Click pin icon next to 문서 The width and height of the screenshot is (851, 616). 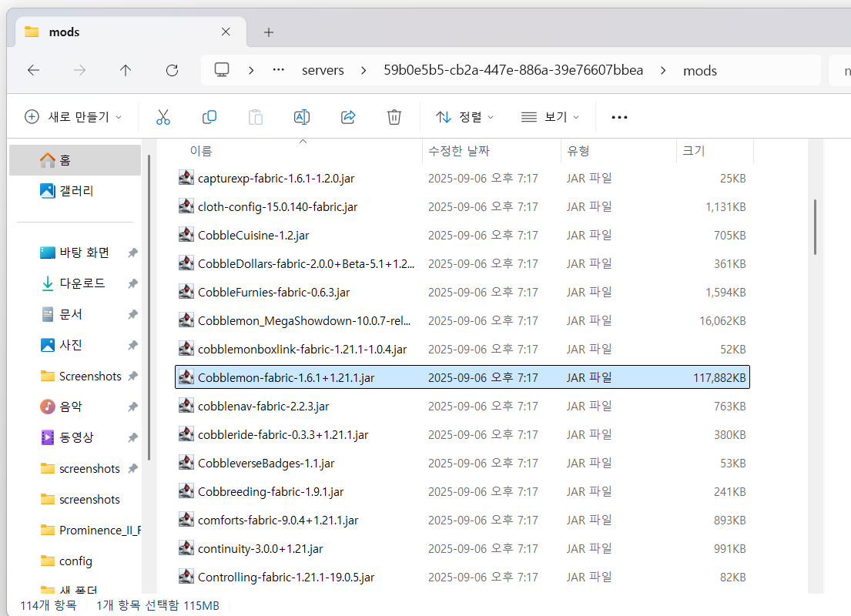click(133, 314)
